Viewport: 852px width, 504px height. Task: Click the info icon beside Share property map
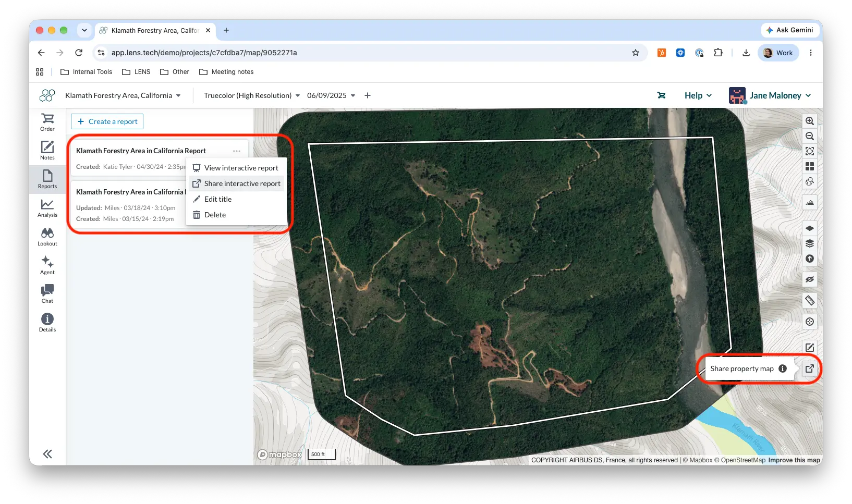[783, 368]
